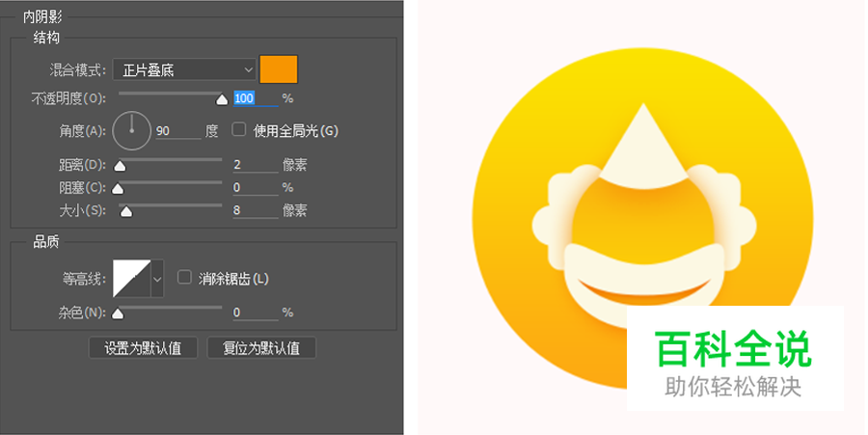Image resolution: width=868 pixels, height=435 pixels.
Task: Click the 等高线 contour thumbnail
Action: click(132, 279)
